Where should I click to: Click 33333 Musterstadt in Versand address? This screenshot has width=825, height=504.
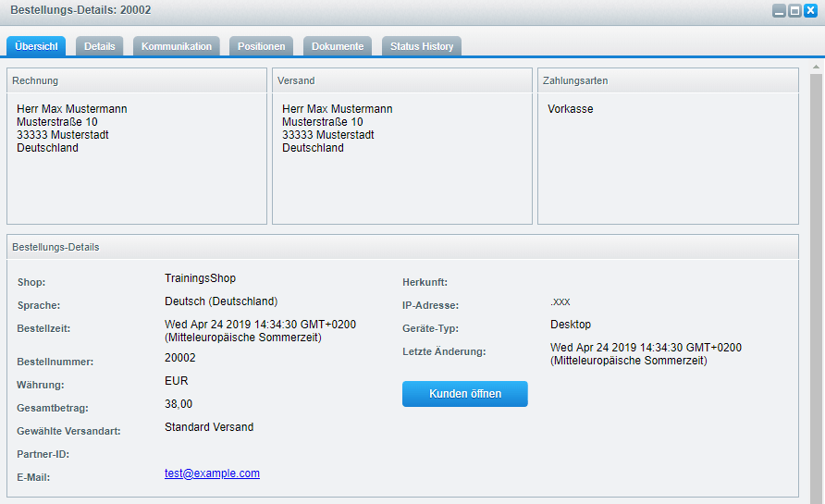pos(328,135)
